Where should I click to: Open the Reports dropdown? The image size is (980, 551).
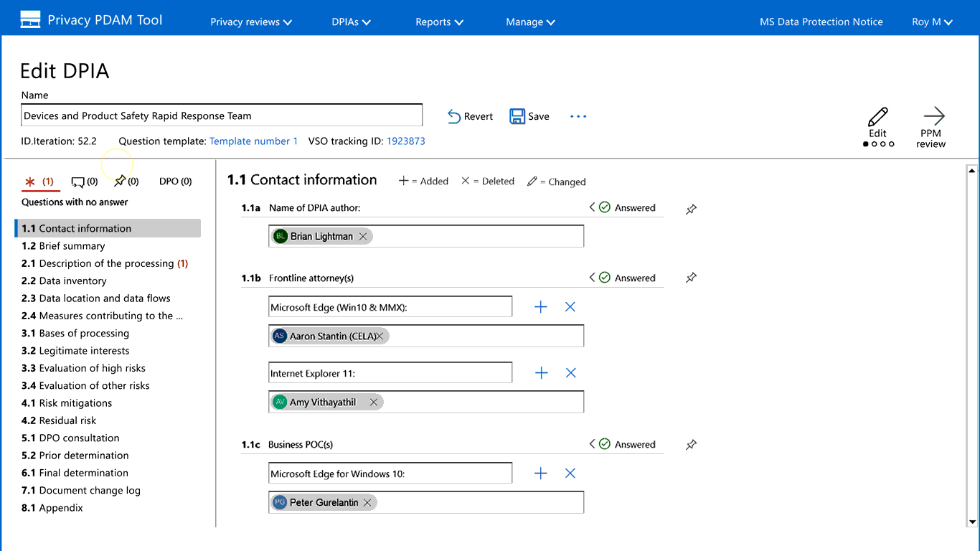coord(438,22)
